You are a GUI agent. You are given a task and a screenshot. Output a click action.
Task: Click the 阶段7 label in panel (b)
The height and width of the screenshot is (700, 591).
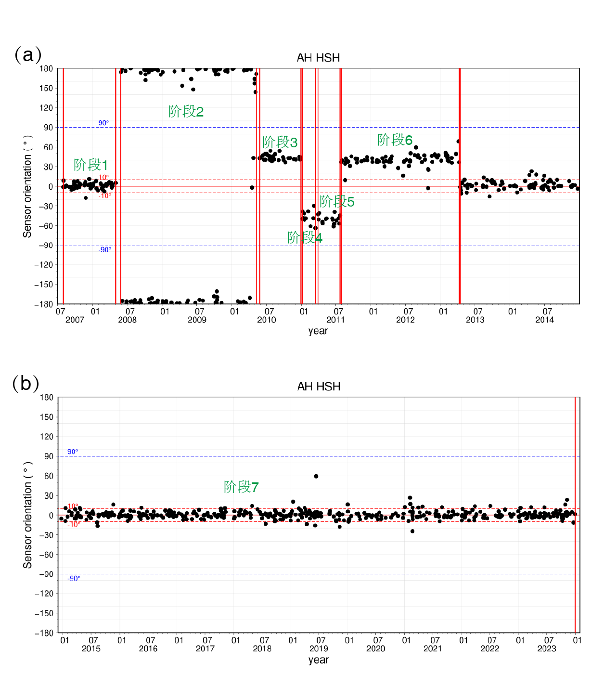241,487
